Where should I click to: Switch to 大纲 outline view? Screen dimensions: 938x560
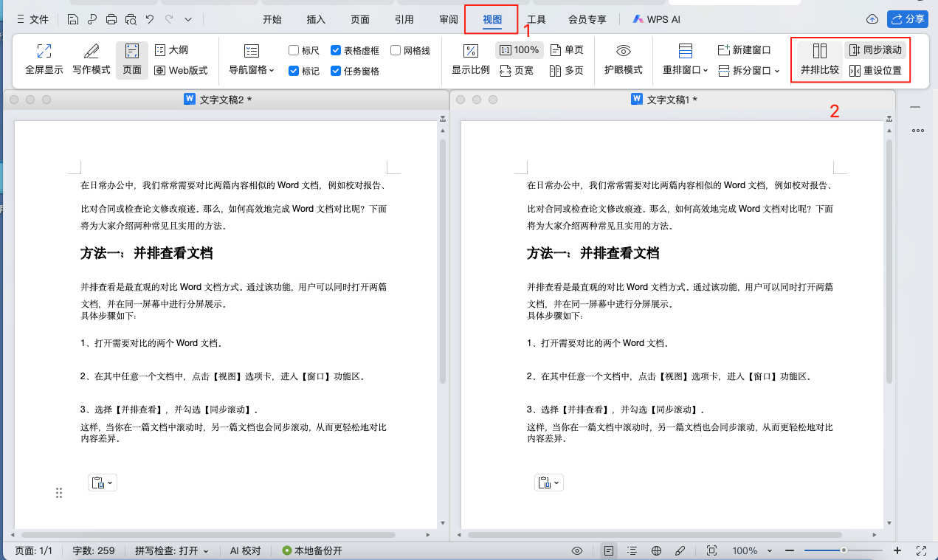pos(171,50)
